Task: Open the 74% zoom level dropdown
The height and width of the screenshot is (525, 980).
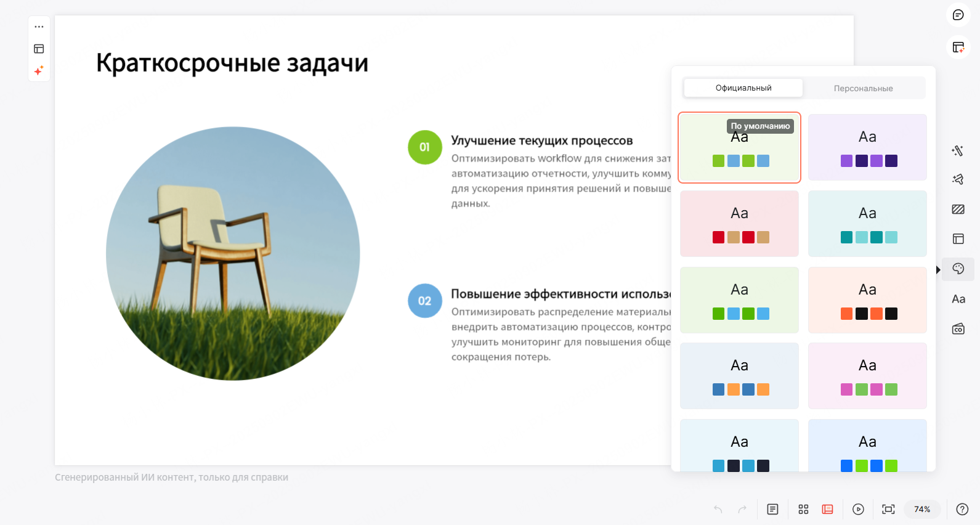Action: pos(921,509)
